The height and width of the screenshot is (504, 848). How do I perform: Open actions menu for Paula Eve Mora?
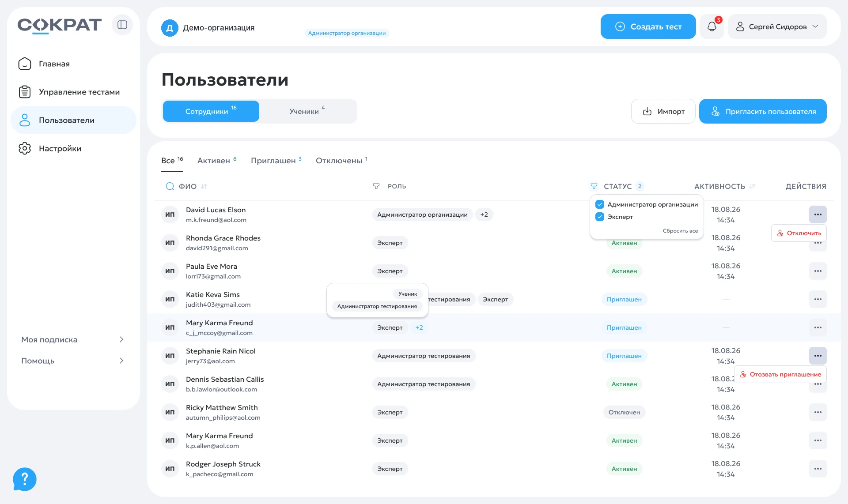[818, 271]
